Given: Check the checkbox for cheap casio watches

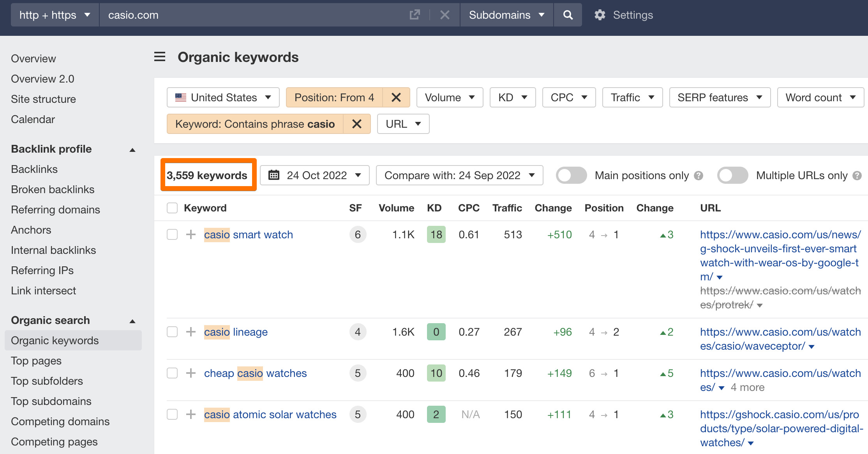Looking at the screenshot, I should point(172,373).
